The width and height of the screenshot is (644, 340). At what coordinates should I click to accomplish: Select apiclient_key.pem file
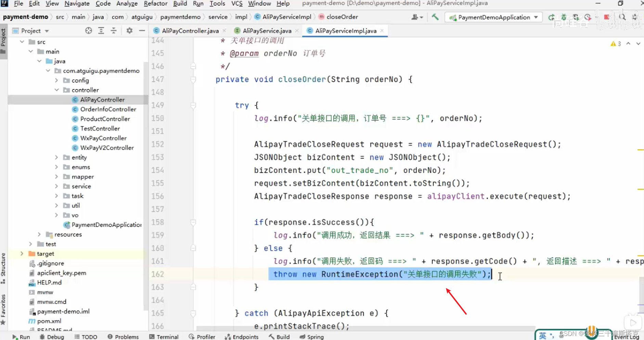tap(62, 273)
